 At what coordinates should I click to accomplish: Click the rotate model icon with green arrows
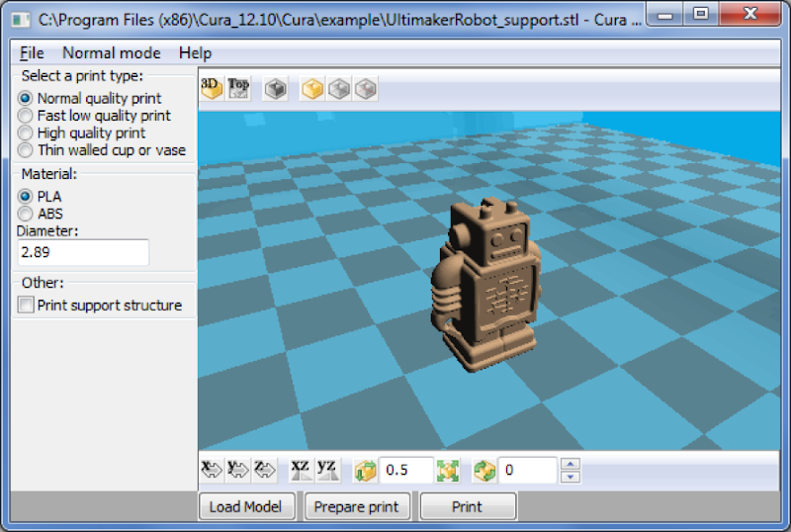(x=484, y=471)
